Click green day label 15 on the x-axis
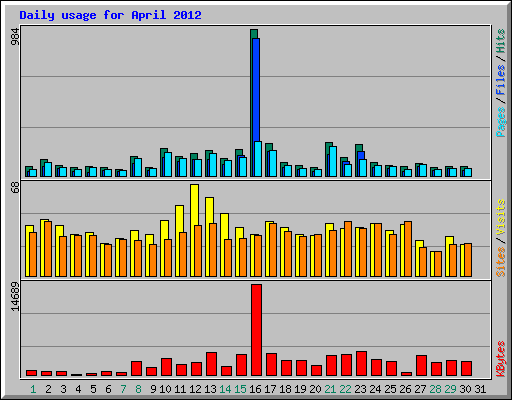The height and width of the screenshot is (400, 512). pyautogui.click(x=240, y=389)
